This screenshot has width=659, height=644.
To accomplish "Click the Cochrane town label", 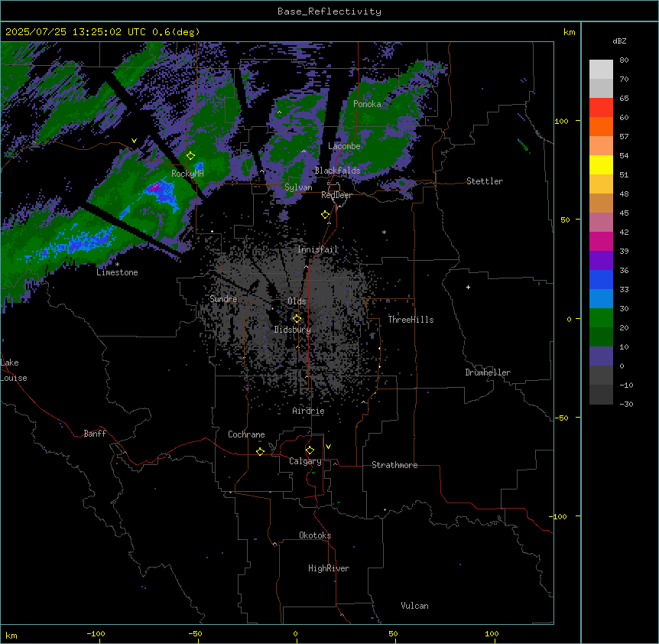I will pos(246,434).
